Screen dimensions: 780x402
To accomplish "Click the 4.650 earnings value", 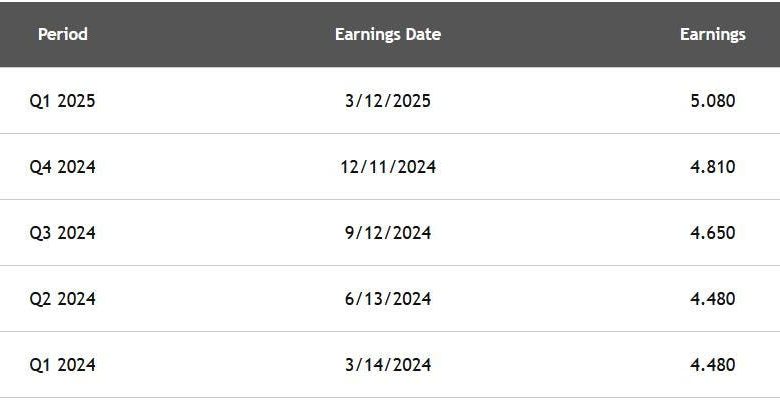I will pyautogui.click(x=712, y=233).
